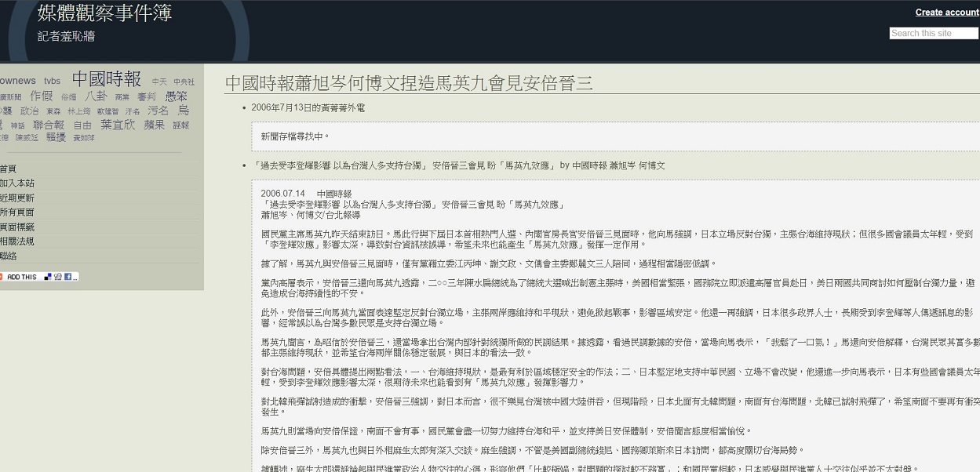Open 近期更新 sidebar item

16,198
